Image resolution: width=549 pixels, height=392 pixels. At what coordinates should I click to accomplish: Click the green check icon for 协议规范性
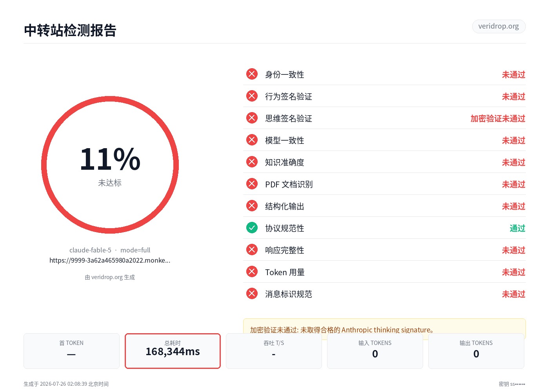pos(252,228)
